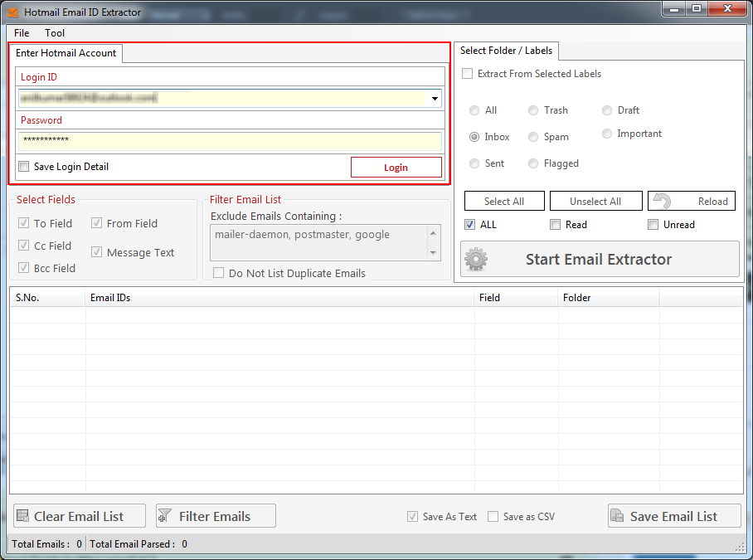Minimize the Hotmail Email ID Extractor window
The image size is (753, 560).
(673, 9)
